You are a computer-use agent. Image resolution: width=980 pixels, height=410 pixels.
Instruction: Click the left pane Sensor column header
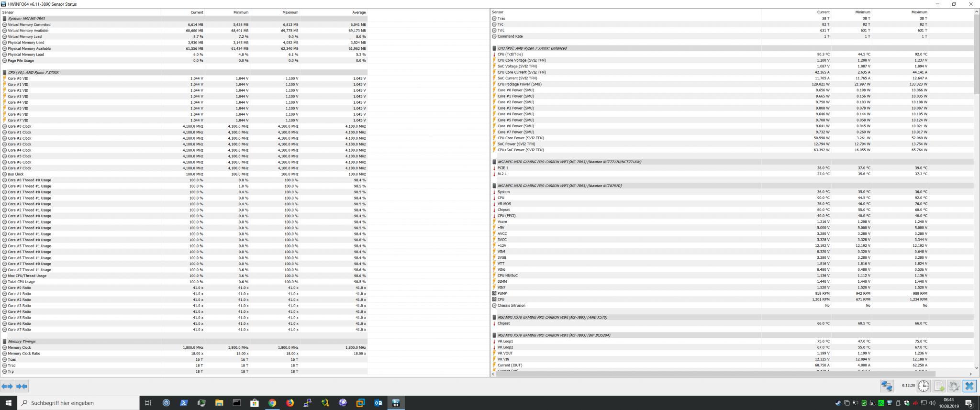point(80,12)
